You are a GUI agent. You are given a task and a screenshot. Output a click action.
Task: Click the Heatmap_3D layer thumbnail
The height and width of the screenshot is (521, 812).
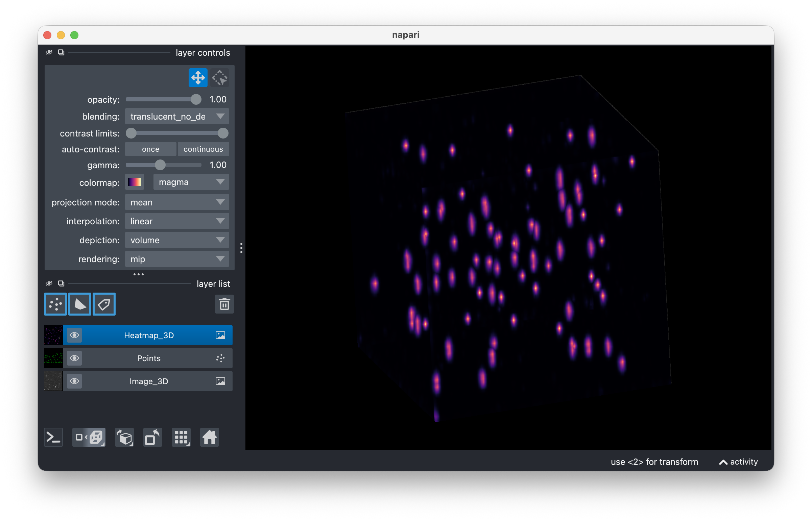(x=53, y=335)
